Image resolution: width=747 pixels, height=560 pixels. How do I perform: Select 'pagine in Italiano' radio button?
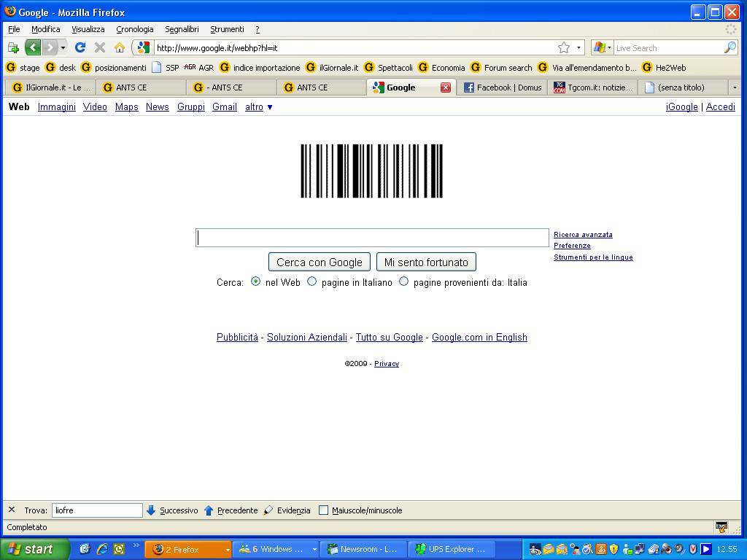311,281
